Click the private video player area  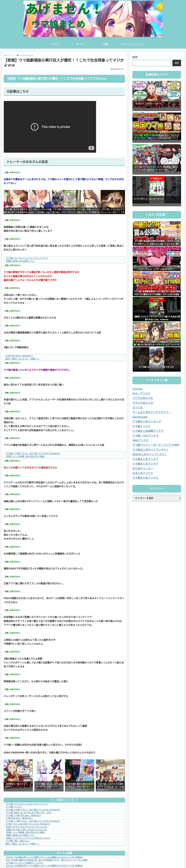click(50, 127)
